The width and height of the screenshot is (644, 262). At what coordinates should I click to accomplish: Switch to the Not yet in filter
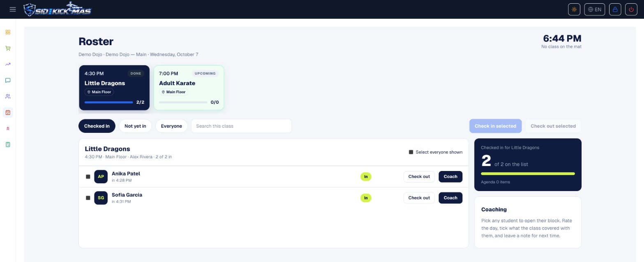click(x=135, y=126)
